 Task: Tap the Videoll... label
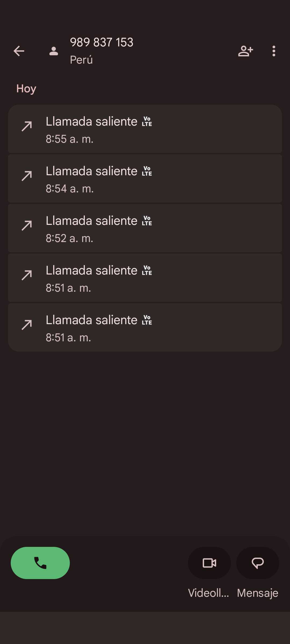pos(208,593)
